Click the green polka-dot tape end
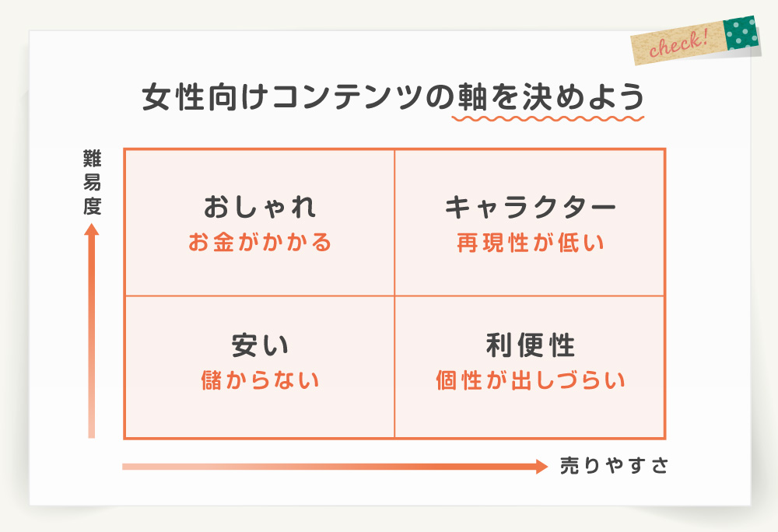The image size is (778, 532). pos(741,33)
